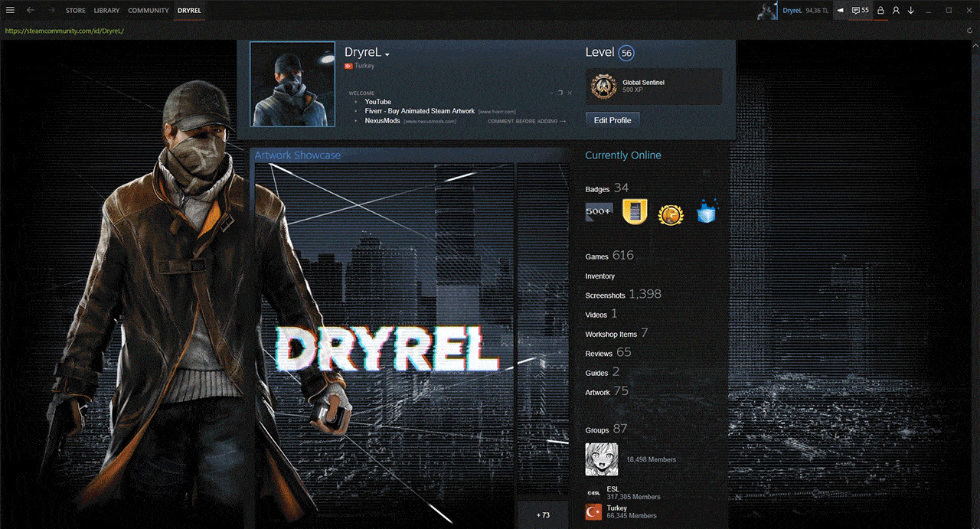The height and width of the screenshot is (529, 980).
Task: Click the 18,498 Members text
Action: click(x=651, y=459)
